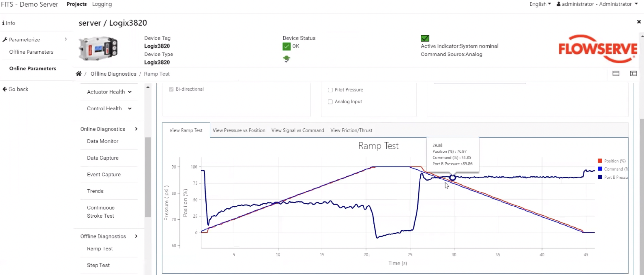Enable the Pilot Pressure checkbox
This screenshot has height=275, width=644.
(330, 90)
